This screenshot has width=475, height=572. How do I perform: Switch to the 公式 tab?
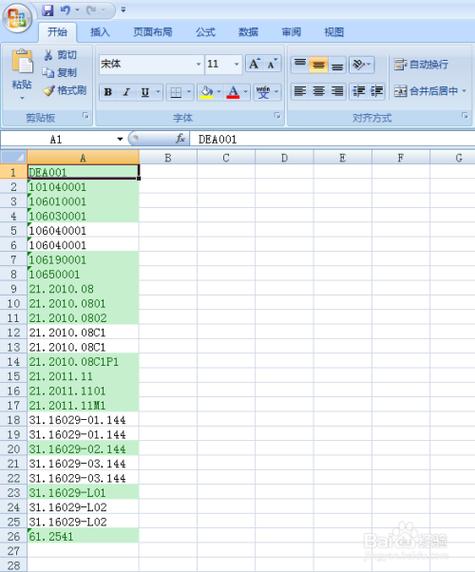(x=205, y=32)
